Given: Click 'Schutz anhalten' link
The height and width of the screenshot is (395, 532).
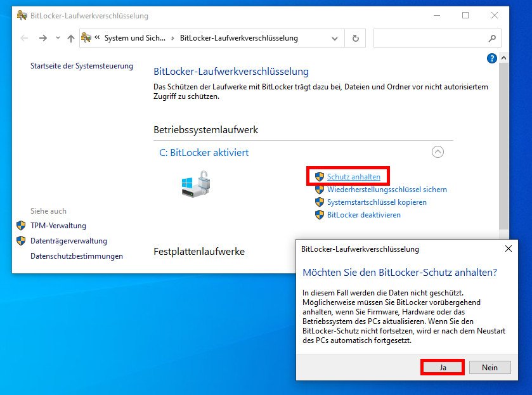Looking at the screenshot, I should [354, 177].
